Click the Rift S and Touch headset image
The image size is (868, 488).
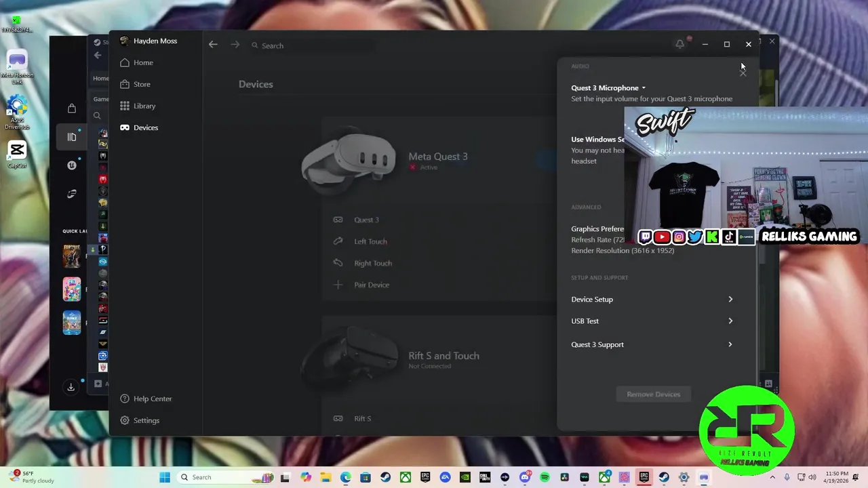point(350,359)
